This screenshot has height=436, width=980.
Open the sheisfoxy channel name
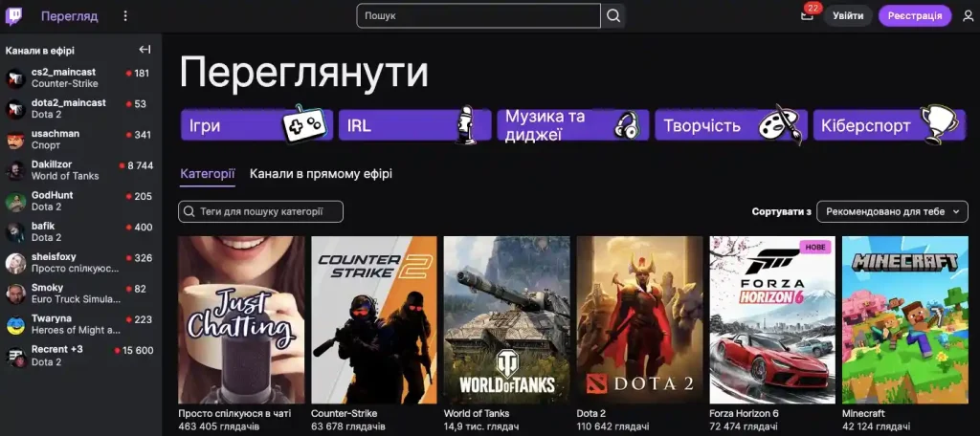54,257
